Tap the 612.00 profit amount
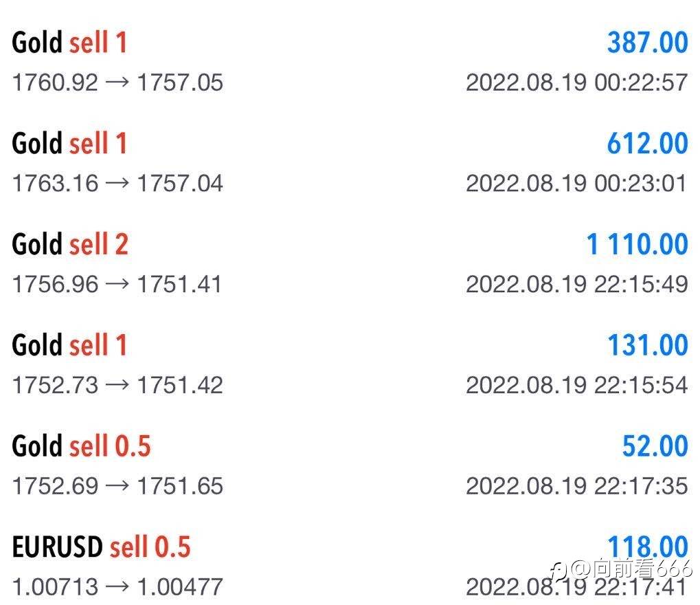 click(647, 144)
